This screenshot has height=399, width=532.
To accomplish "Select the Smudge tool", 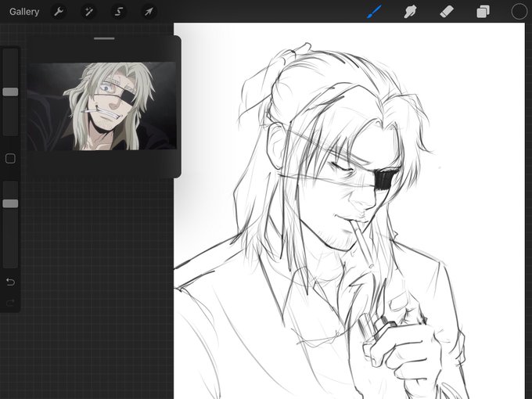I will pos(410,12).
